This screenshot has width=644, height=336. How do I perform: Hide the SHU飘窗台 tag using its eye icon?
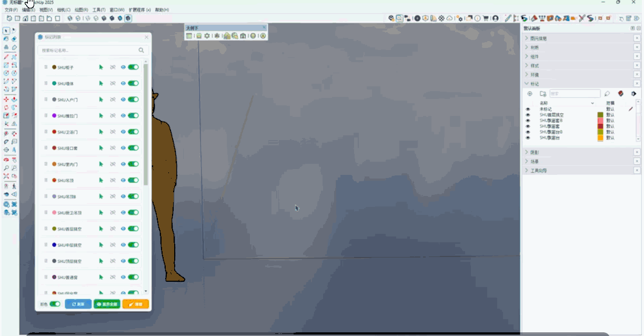(x=528, y=137)
